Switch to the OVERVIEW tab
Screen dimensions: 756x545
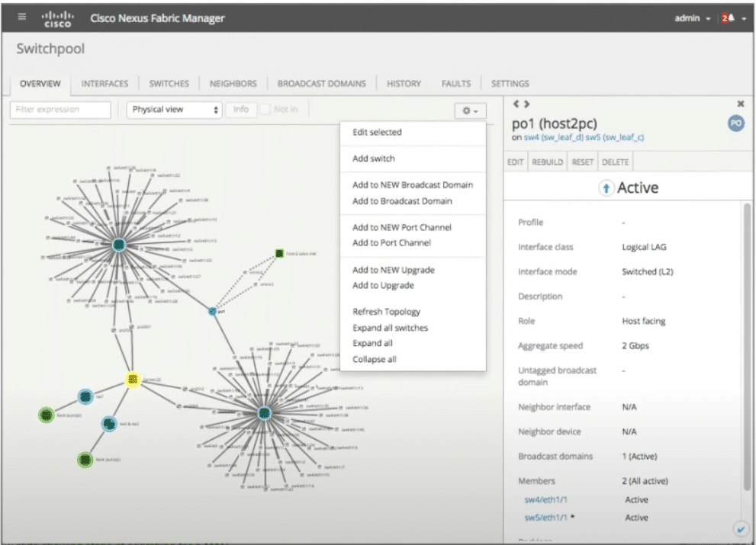(40, 84)
